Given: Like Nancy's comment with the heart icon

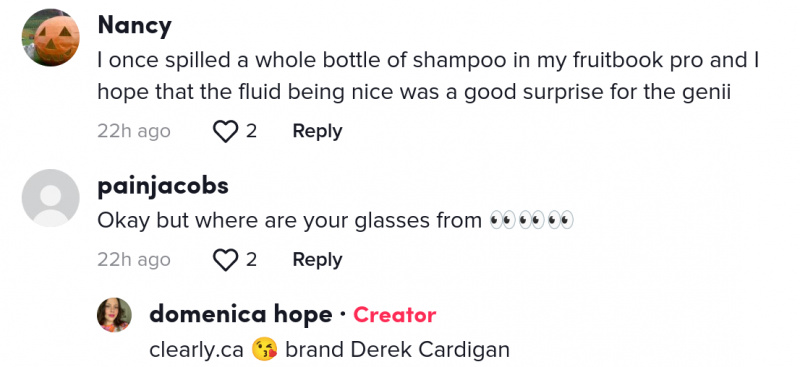Looking at the screenshot, I should pos(225,132).
